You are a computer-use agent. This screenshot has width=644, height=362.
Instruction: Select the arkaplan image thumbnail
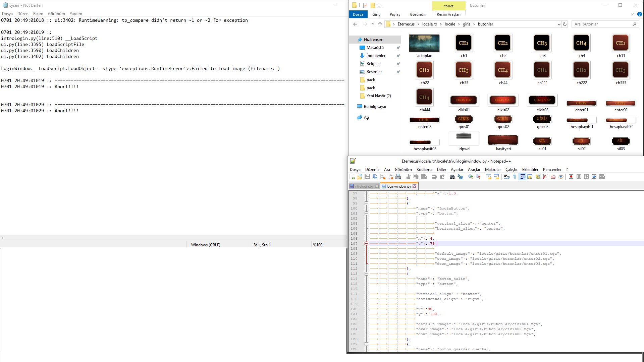[424, 46]
